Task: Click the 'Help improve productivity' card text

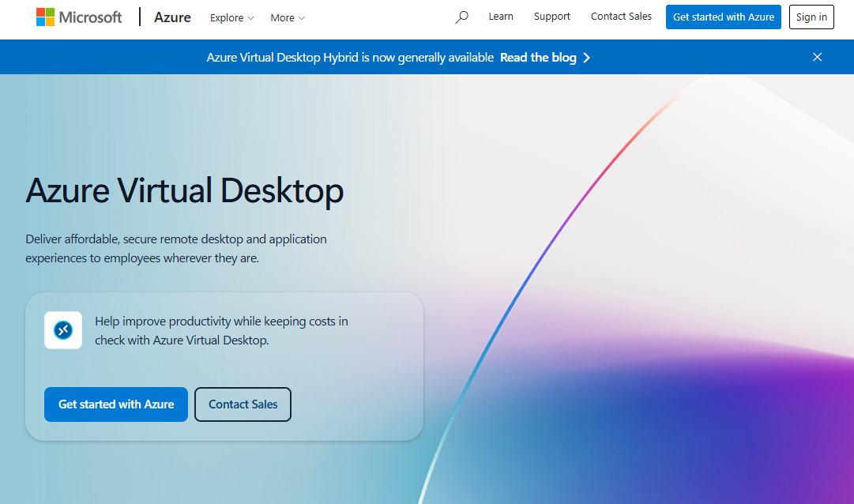Action: 221,331
